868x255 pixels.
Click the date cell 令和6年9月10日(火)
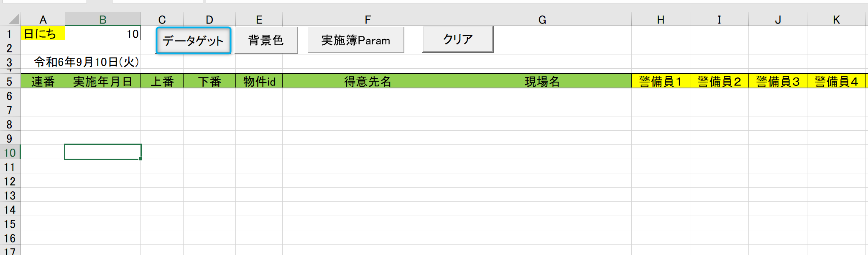87,62
